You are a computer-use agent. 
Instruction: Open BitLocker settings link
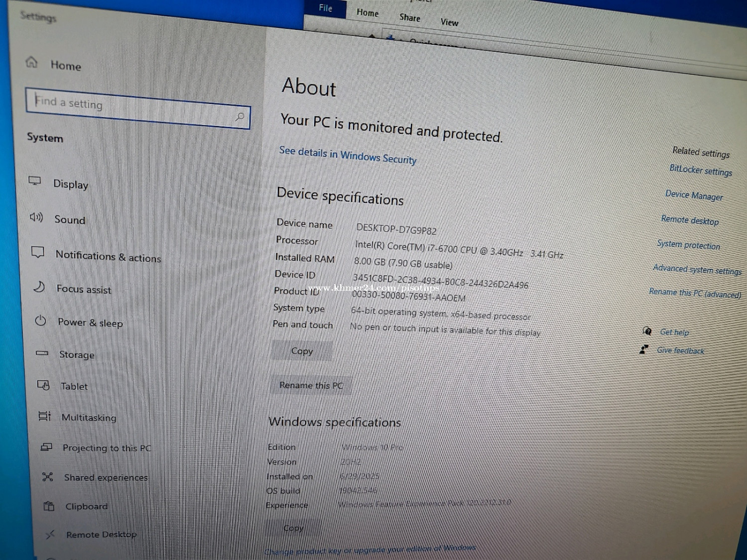pyautogui.click(x=701, y=170)
